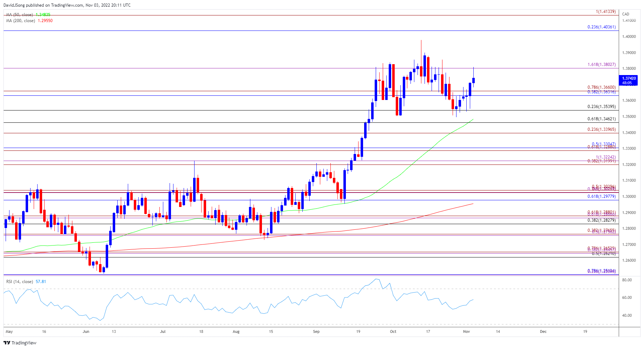Click the 1.27000 price axis label
This screenshot has height=349, width=644.
(629, 244)
